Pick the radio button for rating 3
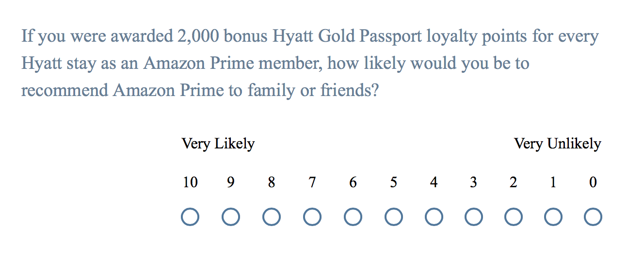 [x=473, y=217]
